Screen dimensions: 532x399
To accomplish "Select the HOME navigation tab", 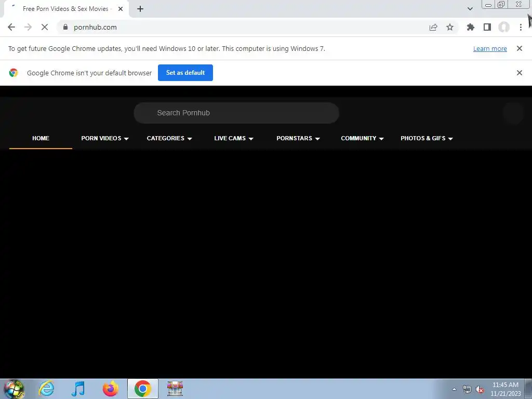I will 41,138.
